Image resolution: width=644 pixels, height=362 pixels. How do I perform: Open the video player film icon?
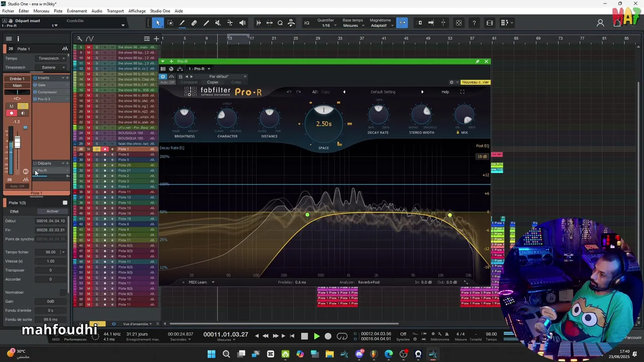[490, 23]
